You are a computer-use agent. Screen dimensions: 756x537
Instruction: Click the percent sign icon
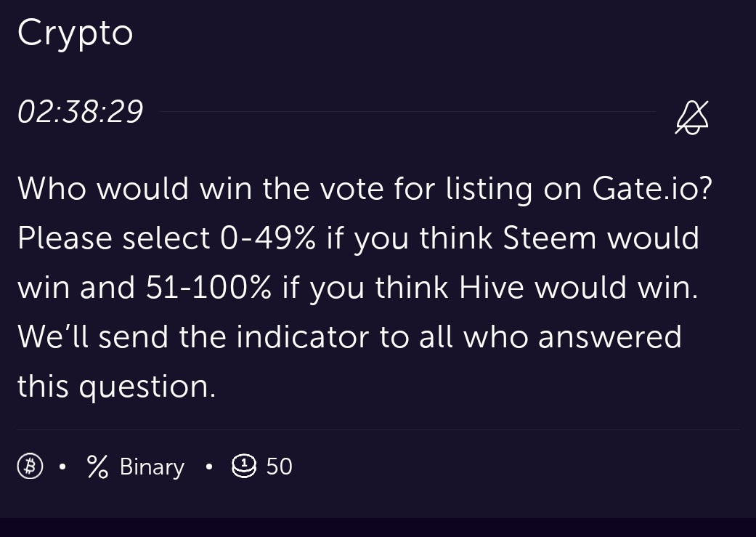pyautogui.click(x=98, y=467)
